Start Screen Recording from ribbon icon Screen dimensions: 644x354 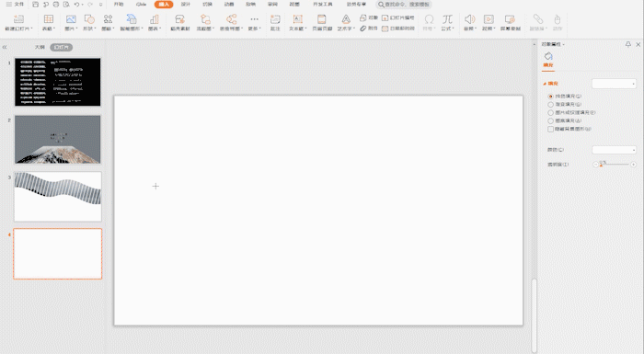click(x=510, y=19)
